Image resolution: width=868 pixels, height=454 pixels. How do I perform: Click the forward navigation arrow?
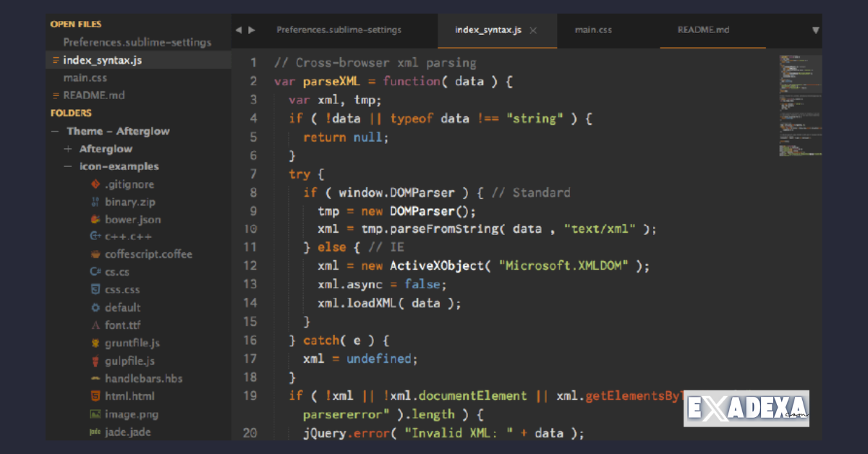tap(251, 30)
